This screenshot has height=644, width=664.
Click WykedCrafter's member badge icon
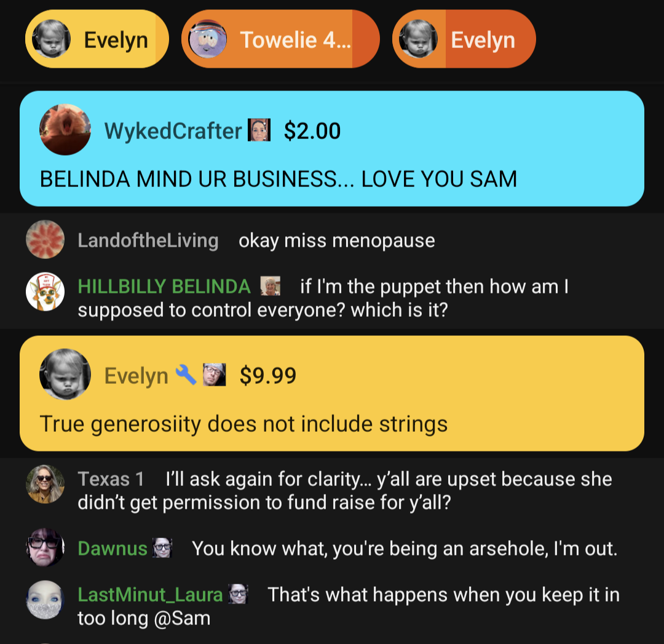[259, 130]
